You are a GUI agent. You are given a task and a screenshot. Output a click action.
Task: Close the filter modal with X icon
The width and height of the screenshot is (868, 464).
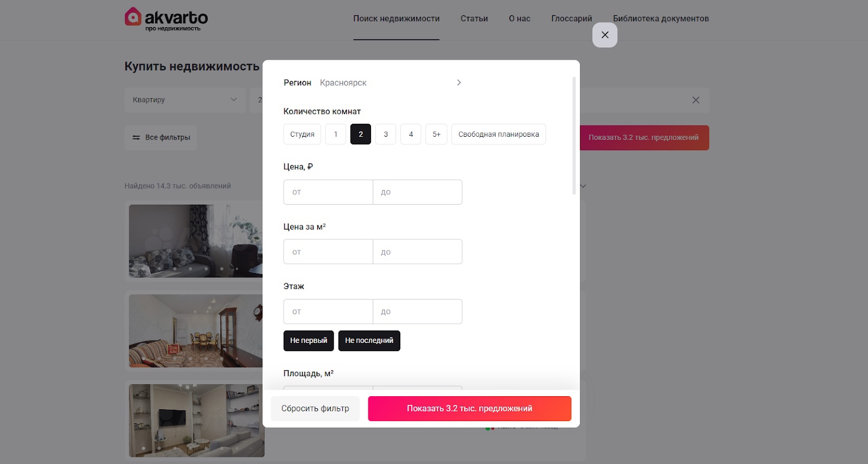[x=605, y=35]
